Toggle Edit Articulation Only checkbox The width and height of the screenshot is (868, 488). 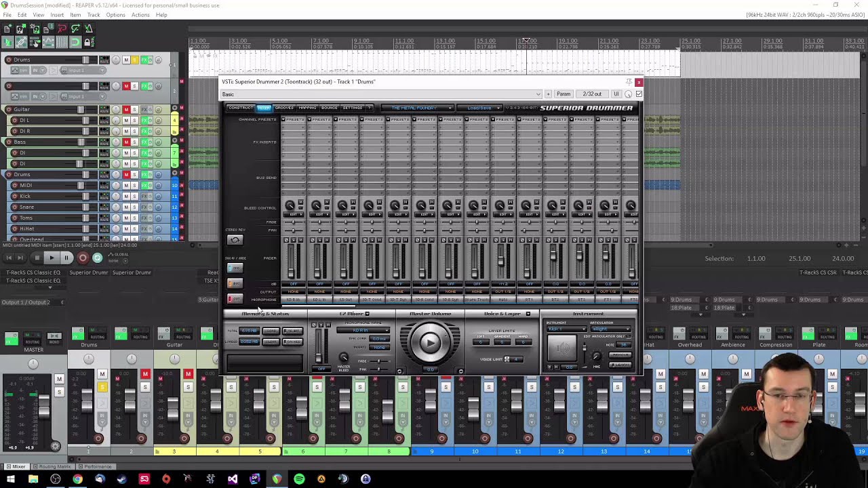(628, 336)
